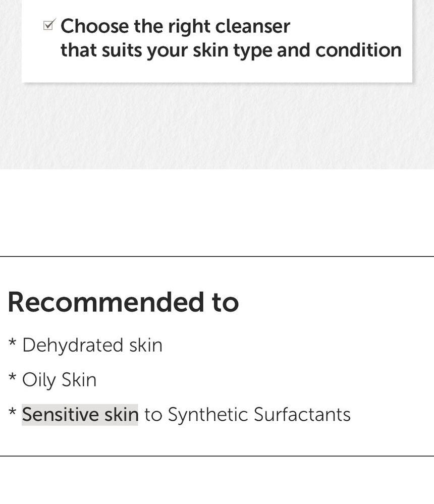Image resolution: width=434 pixels, height=504 pixels.
Task: Click the word 'condition' in the card
Action: [x=358, y=50]
